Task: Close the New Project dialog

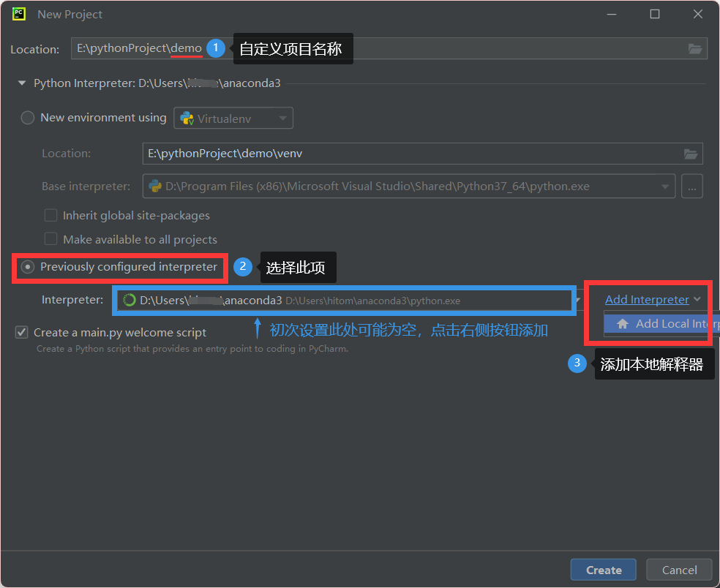Action: [x=698, y=14]
